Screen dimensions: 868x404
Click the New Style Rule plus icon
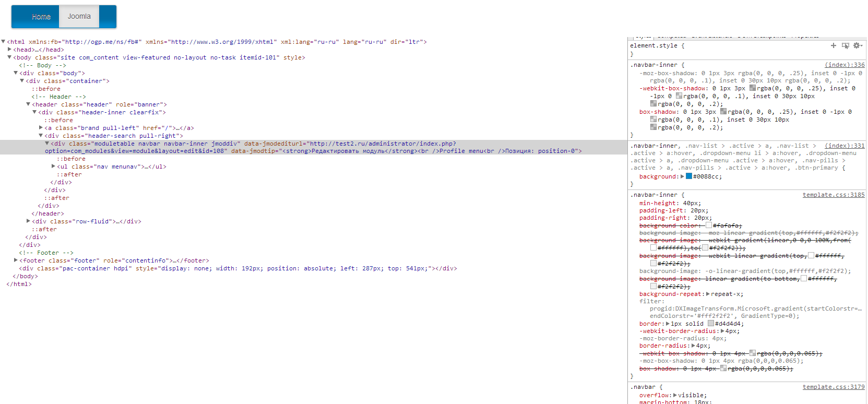tap(834, 46)
